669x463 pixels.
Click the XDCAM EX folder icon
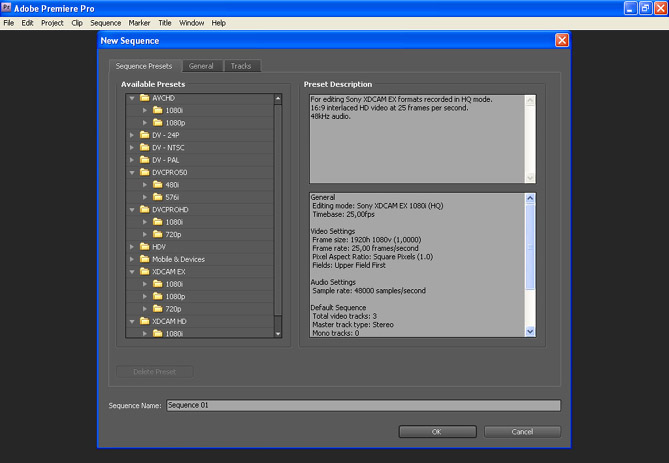pyautogui.click(x=144, y=271)
